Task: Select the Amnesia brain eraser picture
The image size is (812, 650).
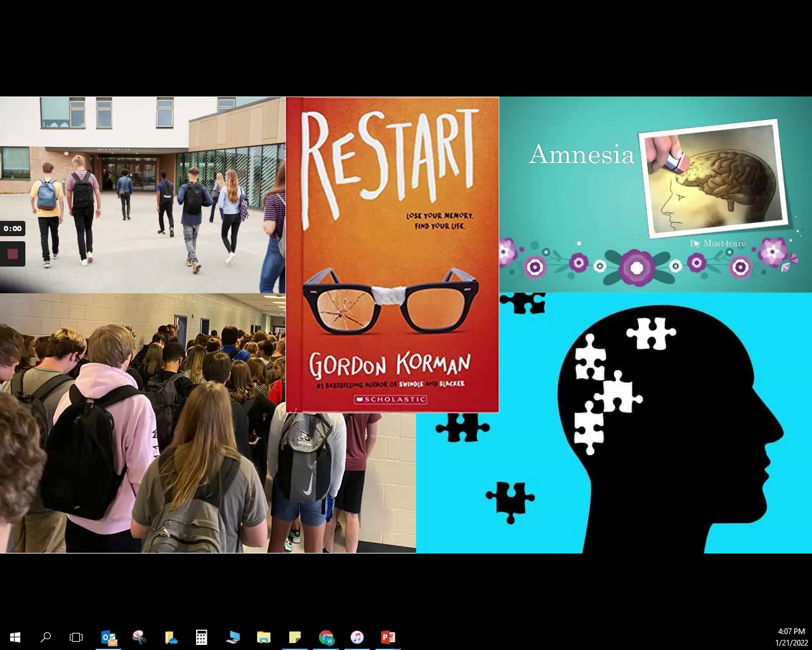Action: (x=714, y=179)
